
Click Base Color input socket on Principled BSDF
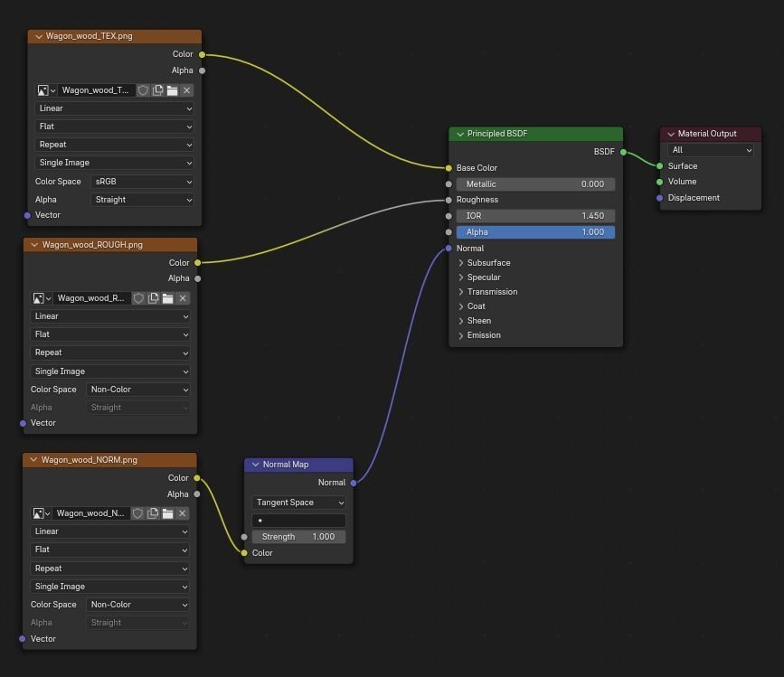449,168
